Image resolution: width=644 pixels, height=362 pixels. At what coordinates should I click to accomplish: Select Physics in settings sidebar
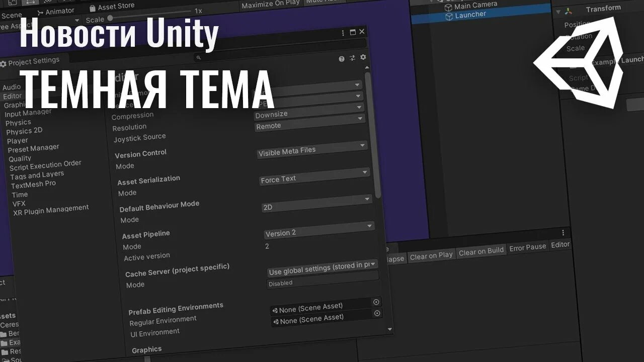[18, 122]
